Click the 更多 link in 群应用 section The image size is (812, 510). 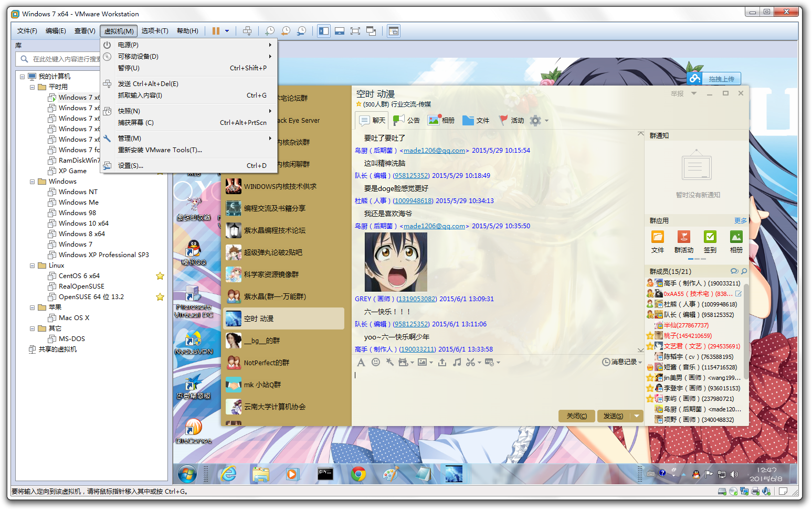pos(740,221)
